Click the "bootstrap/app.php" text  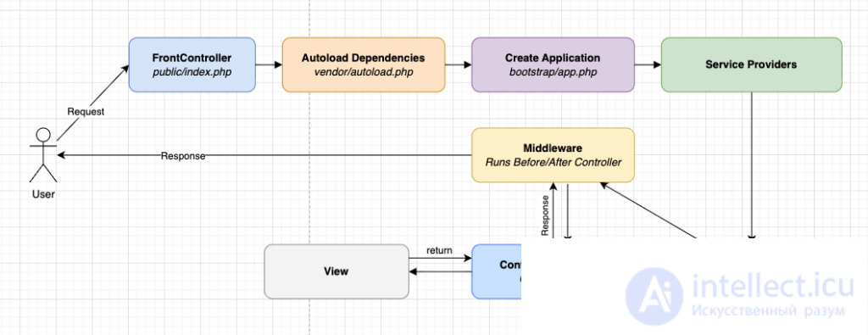click(x=553, y=72)
